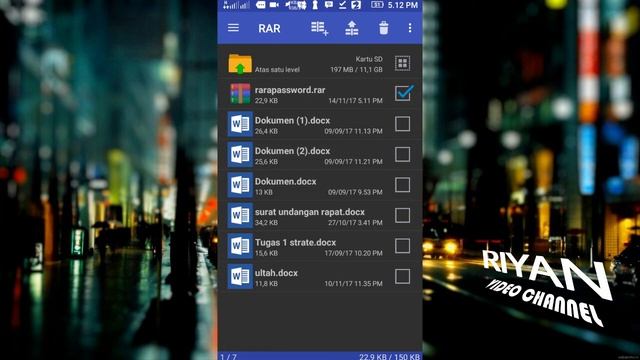
Task: Select file name Dokumen.docx
Action: (285, 182)
